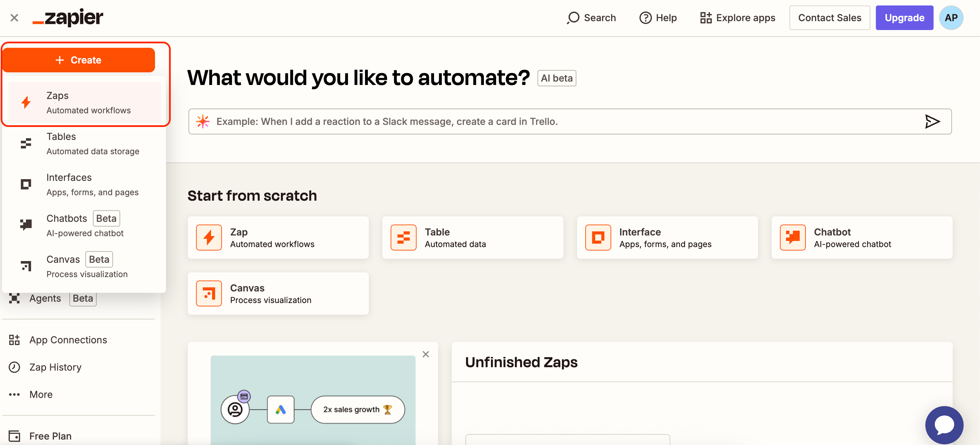Click the Zap History clock icon
Image resolution: width=980 pixels, height=445 pixels.
[x=14, y=367]
